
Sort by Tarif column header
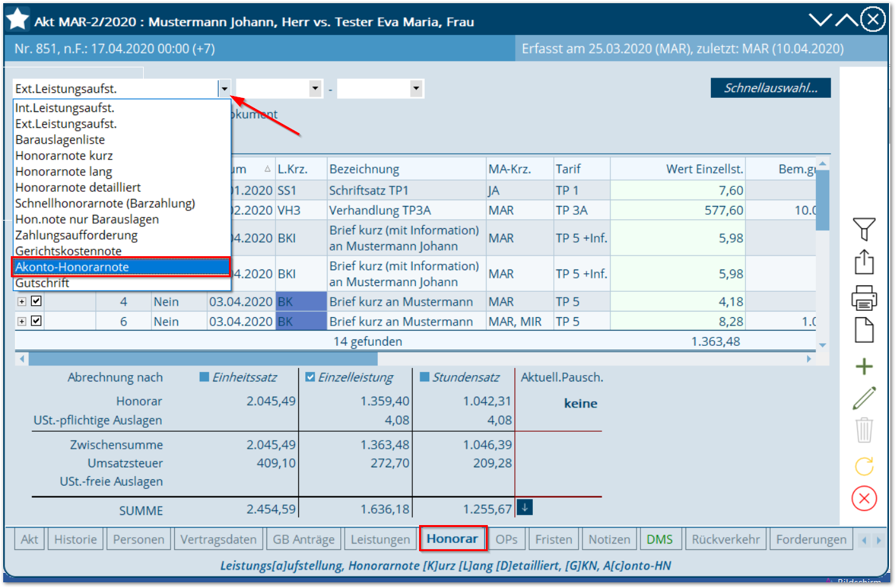(x=581, y=169)
